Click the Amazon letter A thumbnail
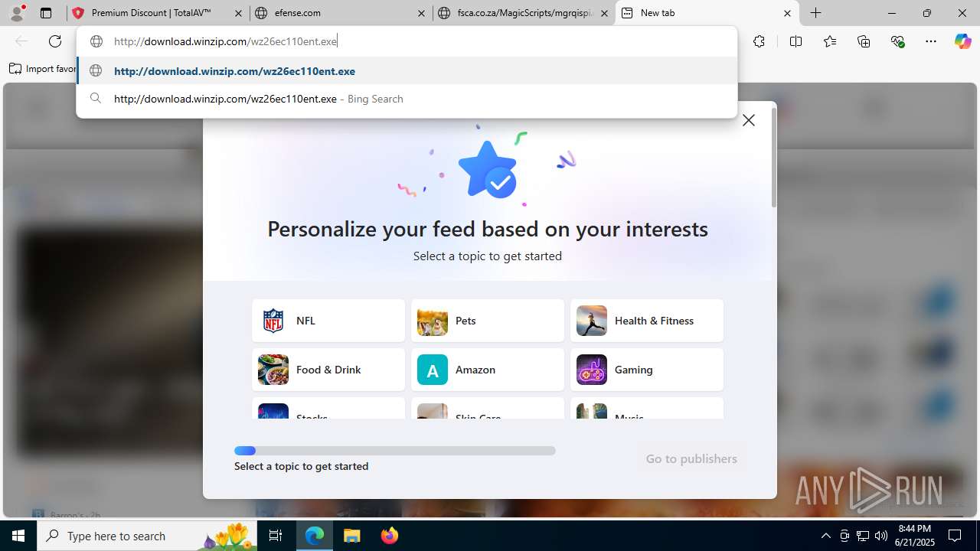The height and width of the screenshot is (551, 980). tap(433, 370)
